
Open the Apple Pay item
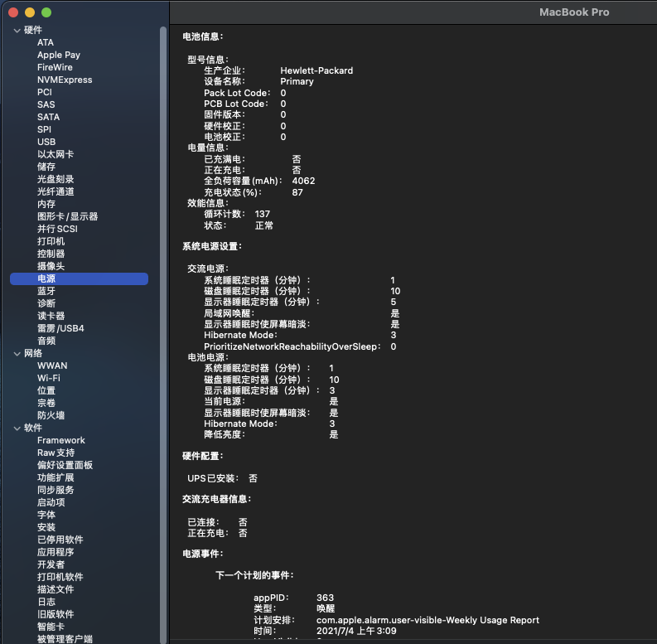tap(59, 55)
